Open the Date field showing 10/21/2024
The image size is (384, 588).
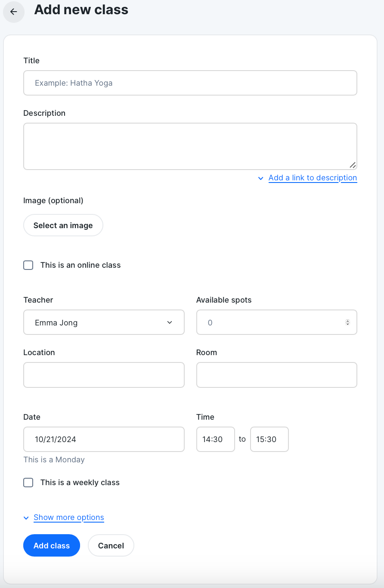(x=104, y=439)
